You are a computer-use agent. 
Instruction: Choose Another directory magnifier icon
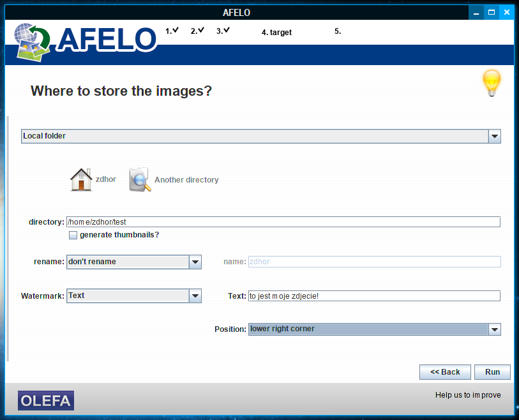(140, 179)
